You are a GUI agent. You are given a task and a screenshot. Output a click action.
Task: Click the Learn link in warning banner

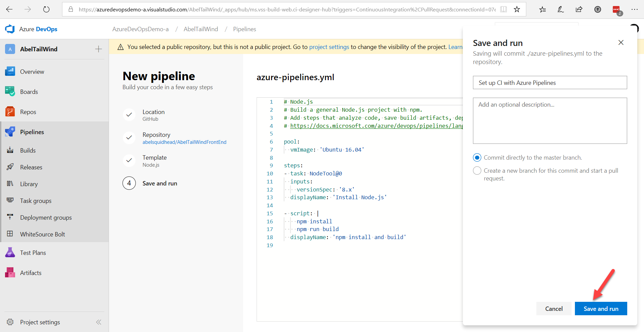click(x=455, y=47)
